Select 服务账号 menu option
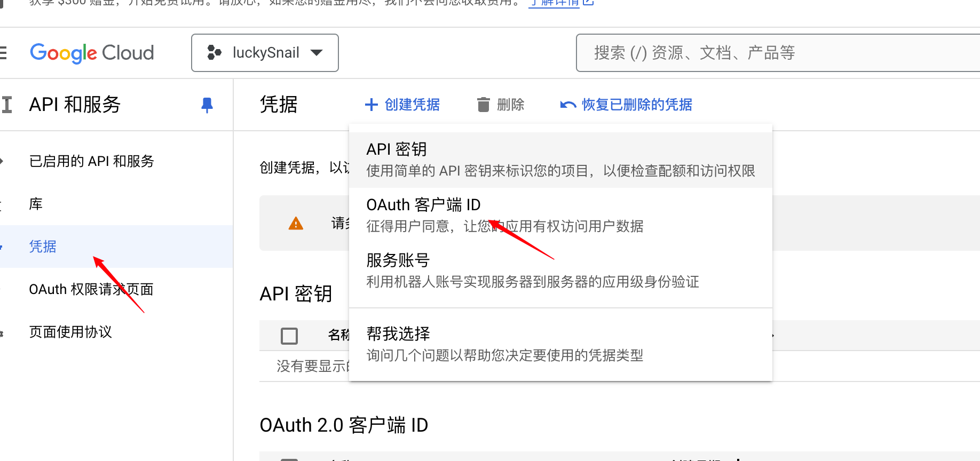Viewport: 980px width, 461px height. pos(560,271)
